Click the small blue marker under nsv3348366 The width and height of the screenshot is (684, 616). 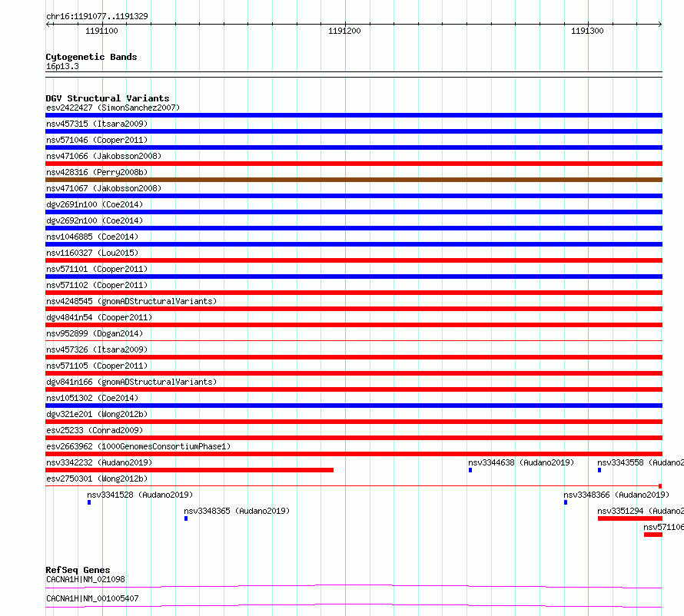pos(566,502)
